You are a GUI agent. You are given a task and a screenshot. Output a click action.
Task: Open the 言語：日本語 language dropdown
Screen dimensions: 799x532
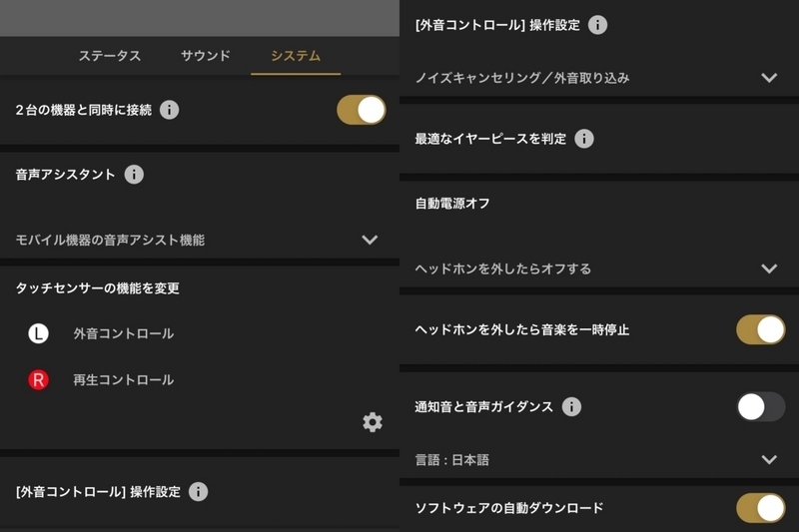(599, 460)
